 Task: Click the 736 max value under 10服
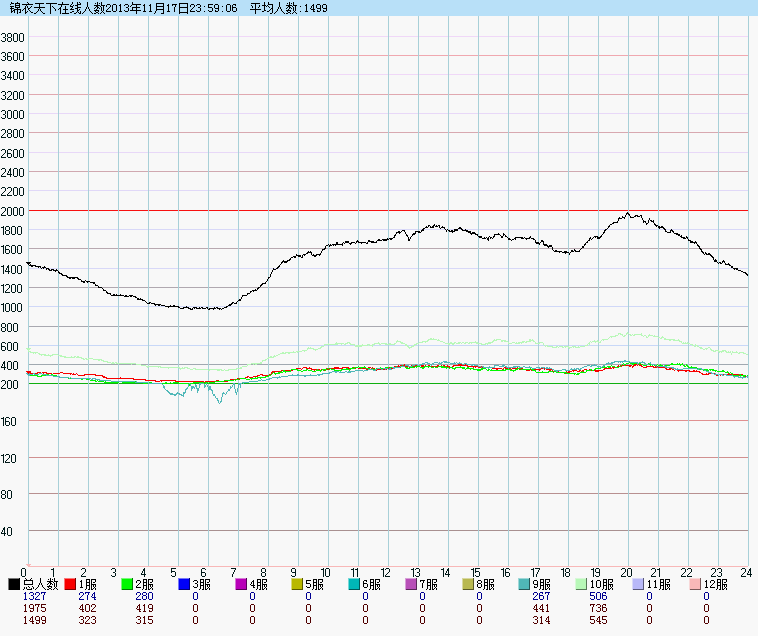[598, 608]
